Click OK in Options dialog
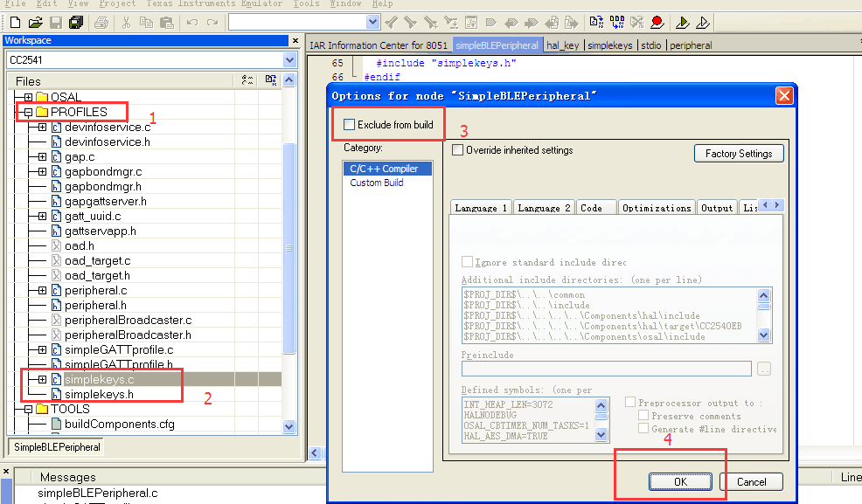This screenshot has height=504, width=862. 680,481
